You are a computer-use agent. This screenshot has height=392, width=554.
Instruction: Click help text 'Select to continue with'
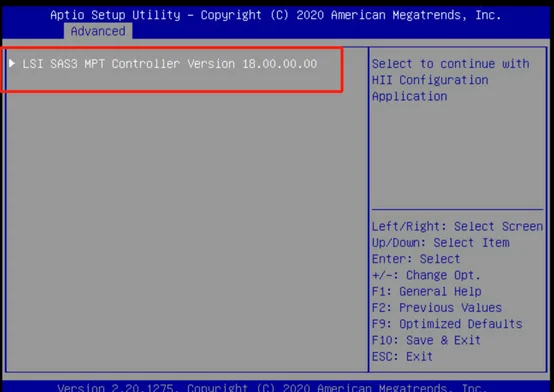coord(450,64)
